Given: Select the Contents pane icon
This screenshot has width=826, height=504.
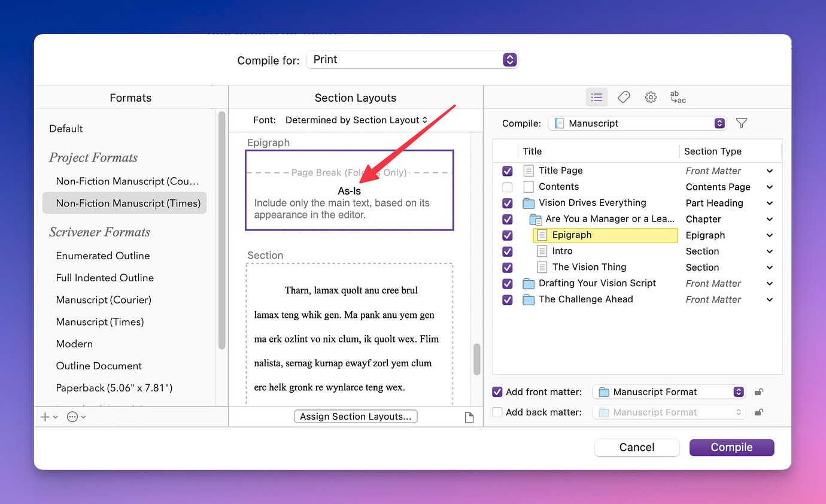Looking at the screenshot, I should [596, 96].
